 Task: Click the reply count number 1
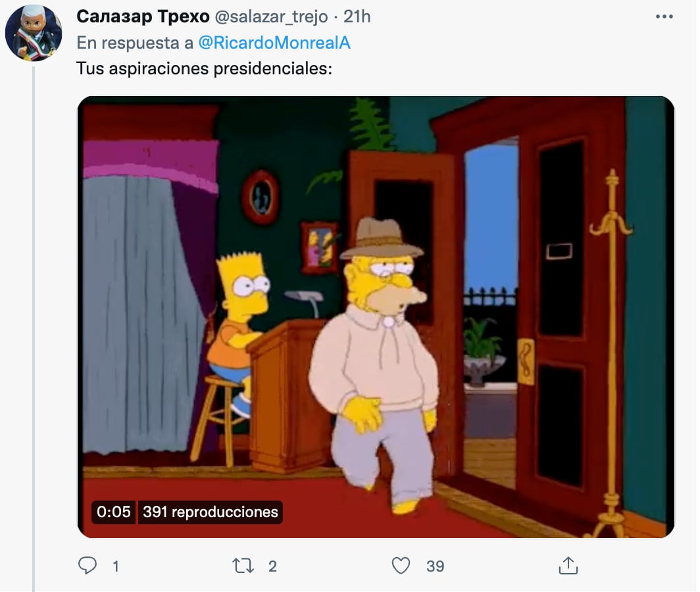[x=116, y=566]
